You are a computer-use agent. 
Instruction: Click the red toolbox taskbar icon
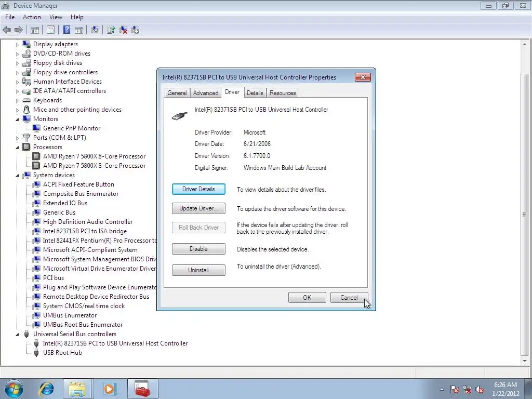(142, 389)
